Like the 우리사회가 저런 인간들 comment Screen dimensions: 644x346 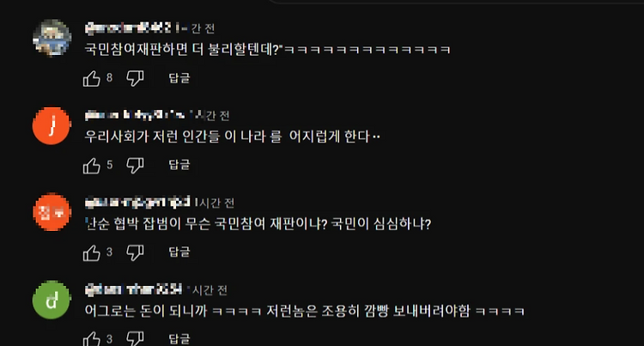pyautogui.click(x=92, y=166)
